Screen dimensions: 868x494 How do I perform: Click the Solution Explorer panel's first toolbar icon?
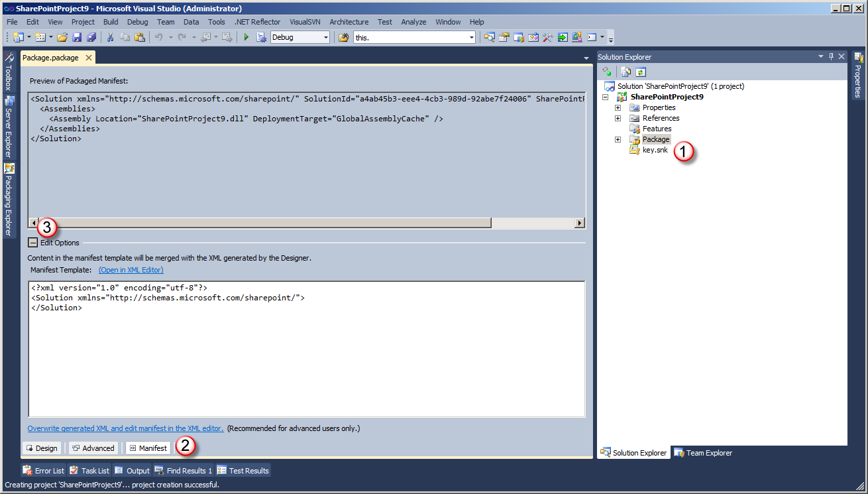click(606, 72)
